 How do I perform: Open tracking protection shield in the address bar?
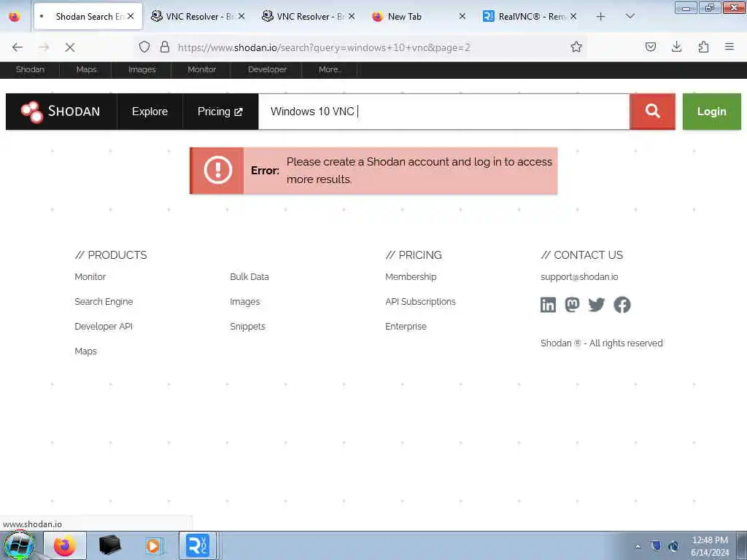pos(144,47)
